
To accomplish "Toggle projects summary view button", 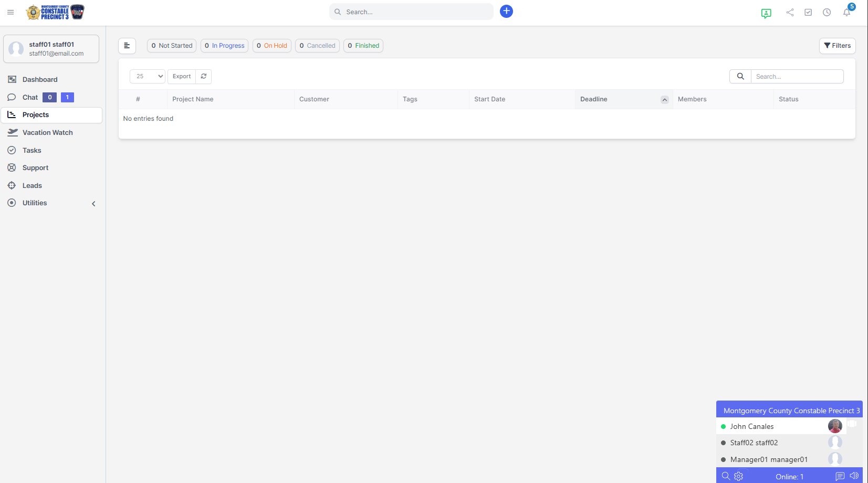I will tap(127, 46).
